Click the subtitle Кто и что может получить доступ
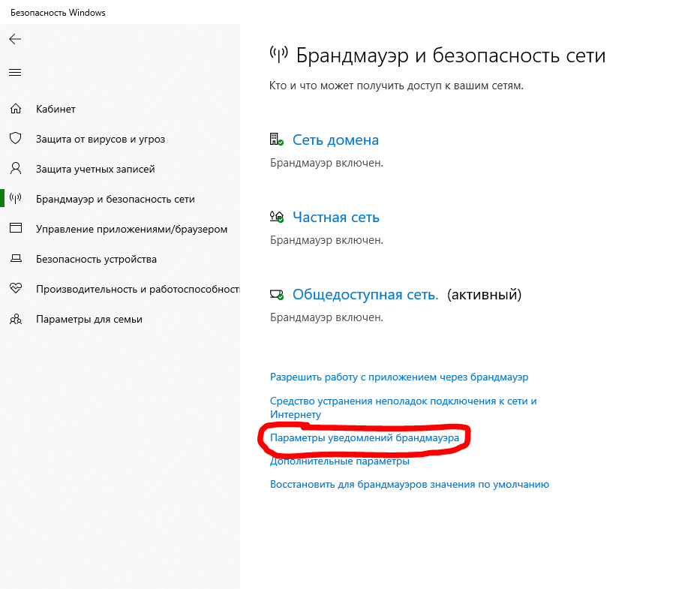The height and width of the screenshot is (589, 700). [396, 86]
